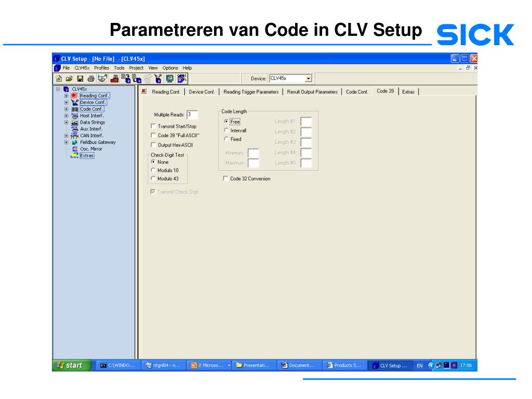Image resolution: width=532 pixels, height=399 pixels.
Task: Click the terminal monitor toolbar icon
Action: click(x=170, y=79)
